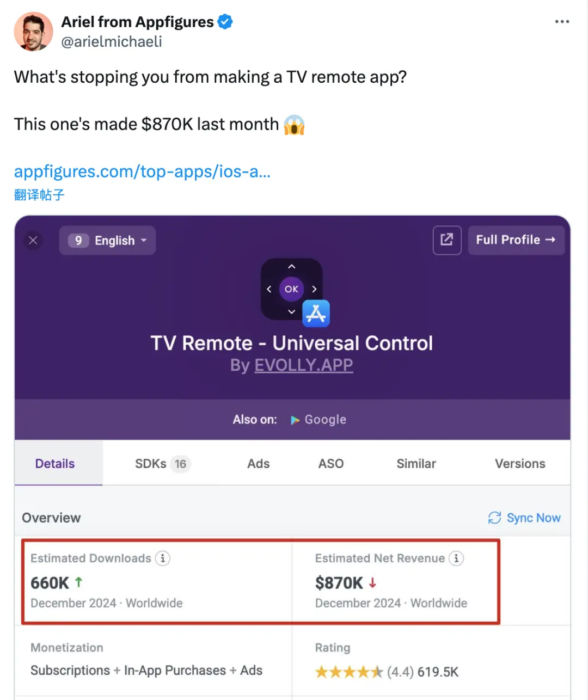Open the Google Play version link
The image size is (588, 700).
point(319,420)
